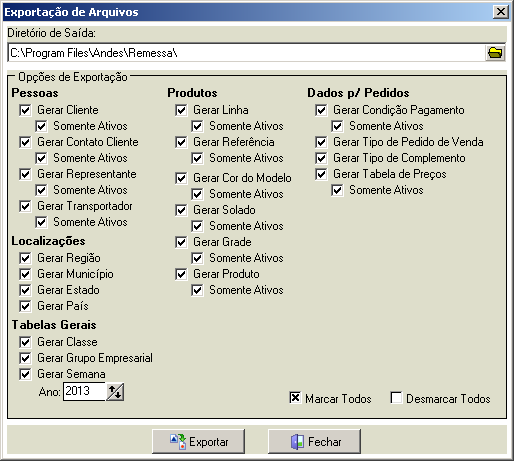Uncheck Gerar Condição Pagamento option
514x461 pixels.
click(x=321, y=110)
